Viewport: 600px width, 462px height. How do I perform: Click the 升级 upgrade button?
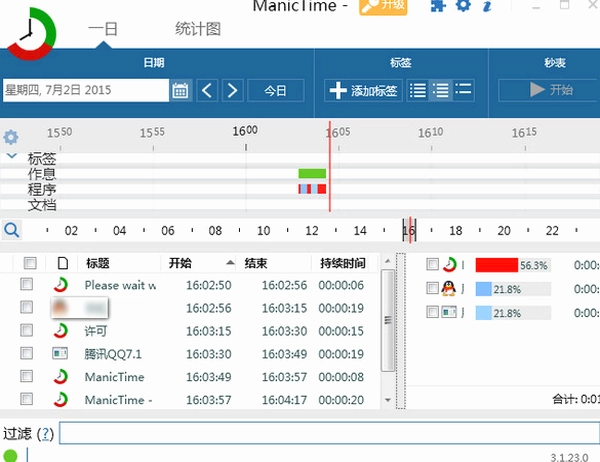click(383, 6)
